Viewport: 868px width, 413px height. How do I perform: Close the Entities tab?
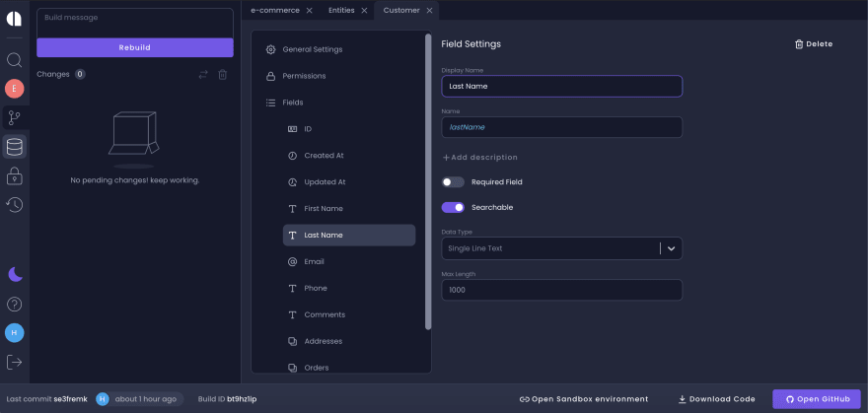[x=364, y=11]
